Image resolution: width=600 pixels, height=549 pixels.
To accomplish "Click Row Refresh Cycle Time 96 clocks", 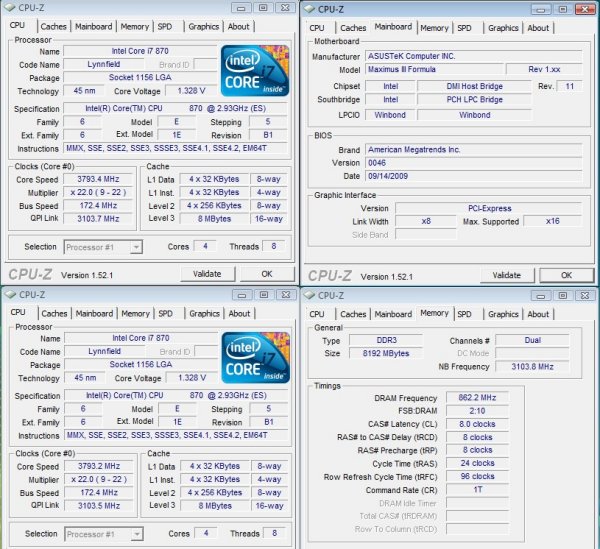I will click(477, 476).
